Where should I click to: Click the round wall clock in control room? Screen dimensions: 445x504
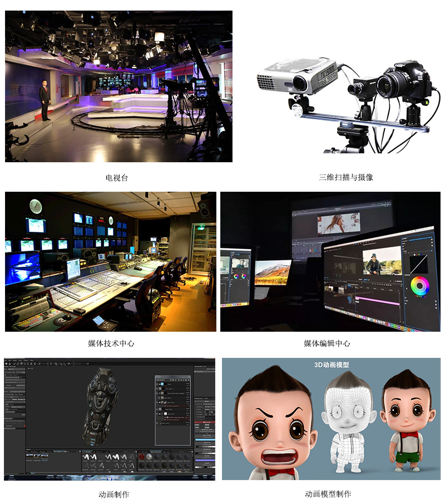[x=36, y=206]
